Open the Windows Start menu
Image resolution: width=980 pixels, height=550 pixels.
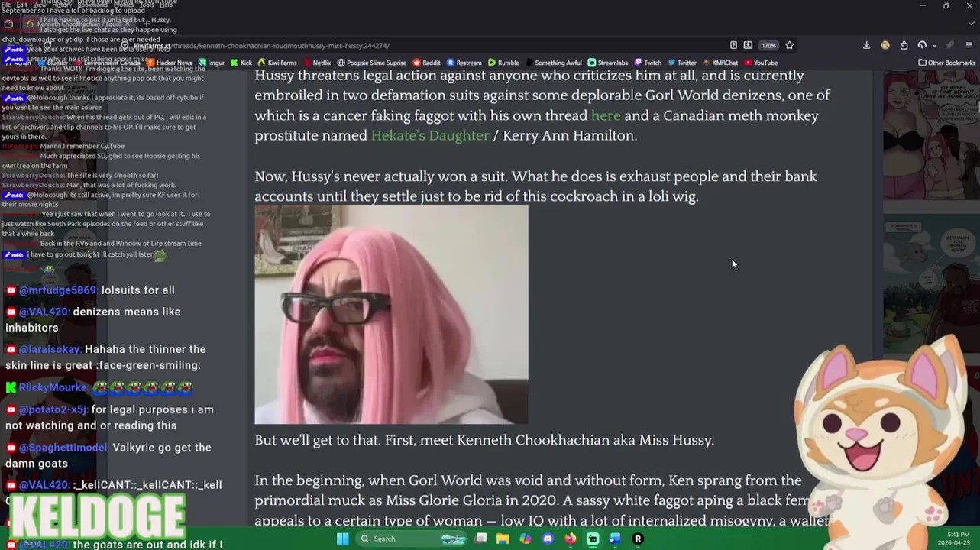click(343, 539)
